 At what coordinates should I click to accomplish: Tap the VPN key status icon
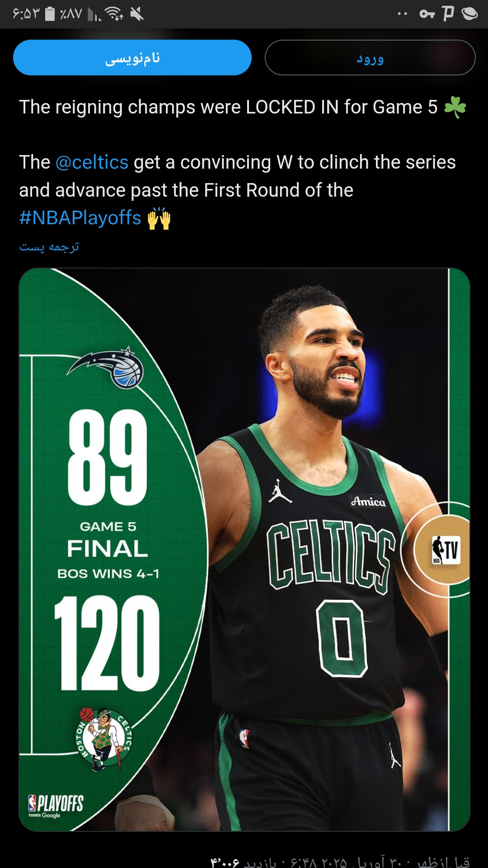click(x=427, y=14)
